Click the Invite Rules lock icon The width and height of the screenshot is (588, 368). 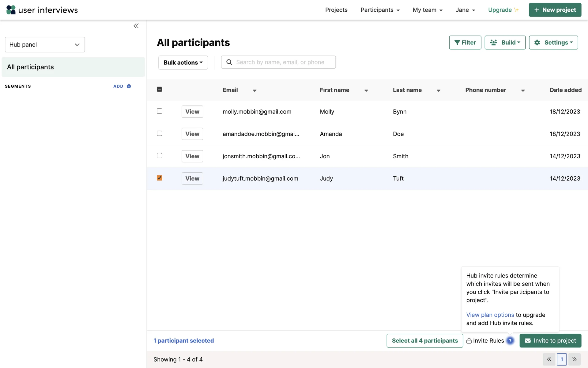(x=469, y=340)
